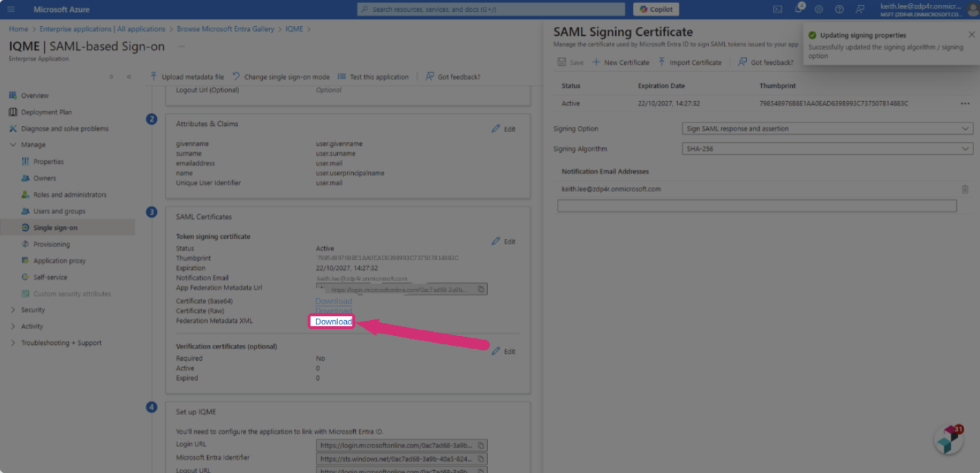Edit Attributes & Claims
Image resolution: width=980 pixels, height=473 pixels.
pyautogui.click(x=504, y=129)
